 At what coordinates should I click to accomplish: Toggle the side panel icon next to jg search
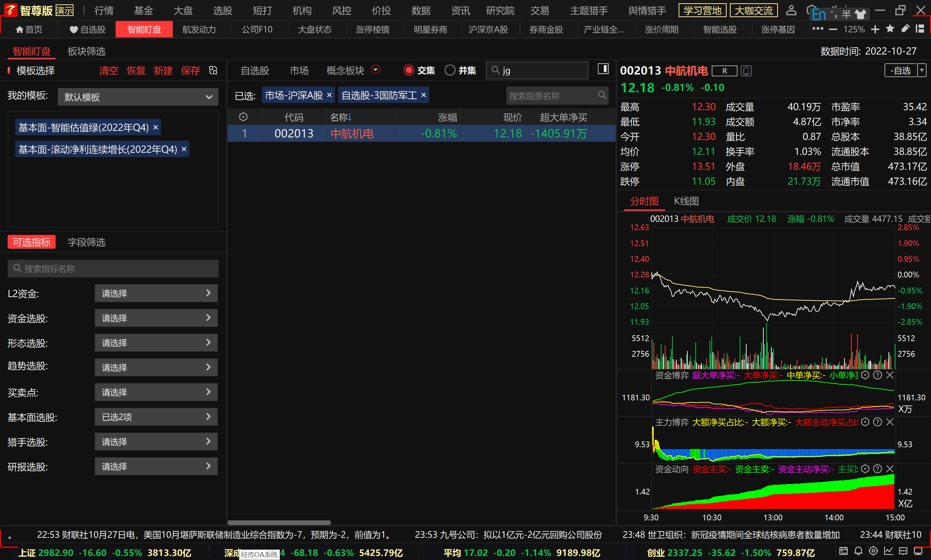click(x=603, y=69)
